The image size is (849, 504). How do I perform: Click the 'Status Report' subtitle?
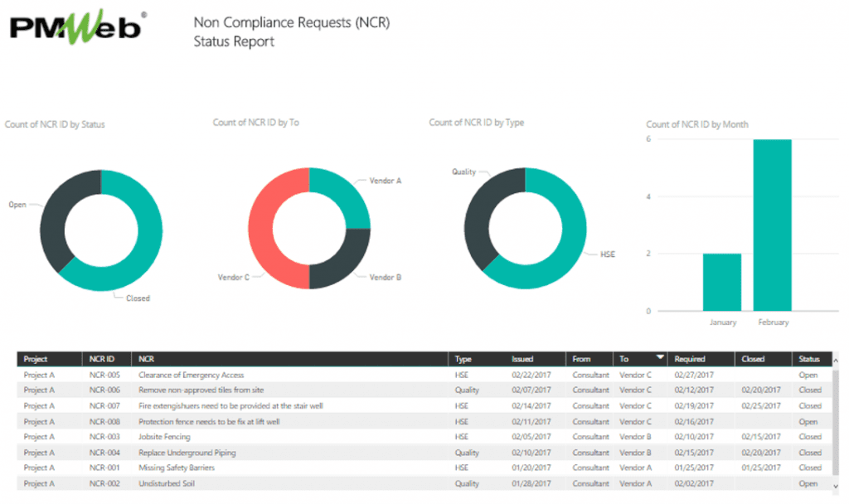tap(234, 41)
